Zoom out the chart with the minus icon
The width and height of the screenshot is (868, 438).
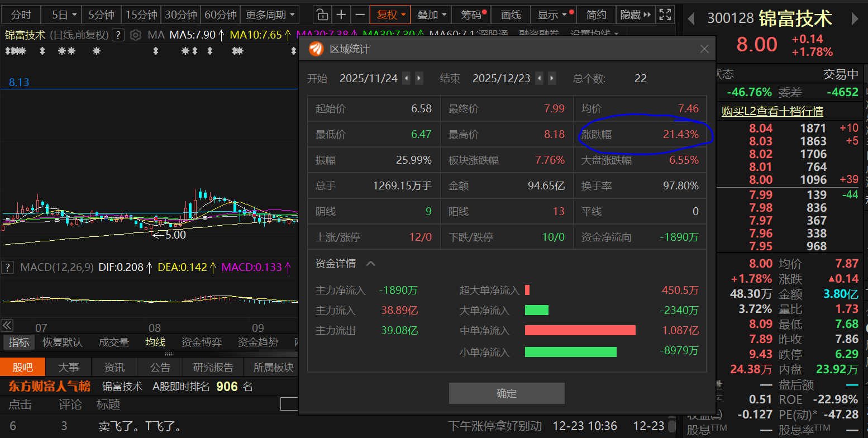(x=360, y=15)
